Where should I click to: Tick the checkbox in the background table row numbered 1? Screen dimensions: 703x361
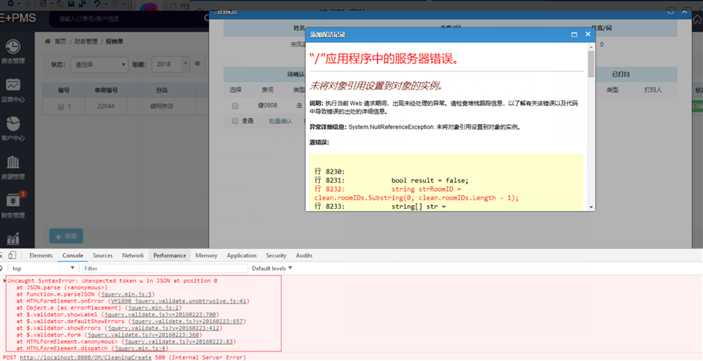(x=61, y=107)
